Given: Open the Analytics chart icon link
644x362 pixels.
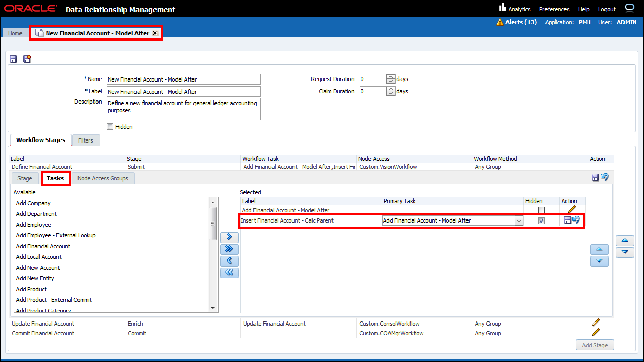Looking at the screenshot, I should pos(503,8).
